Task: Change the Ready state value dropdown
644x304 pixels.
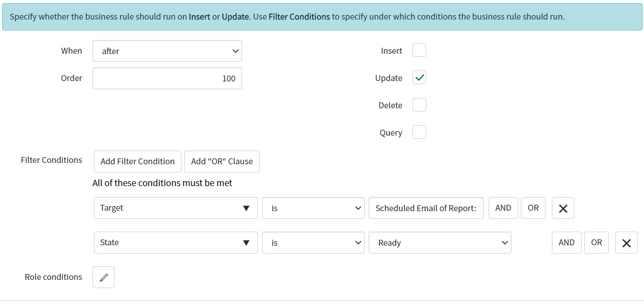Action: click(440, 243)
